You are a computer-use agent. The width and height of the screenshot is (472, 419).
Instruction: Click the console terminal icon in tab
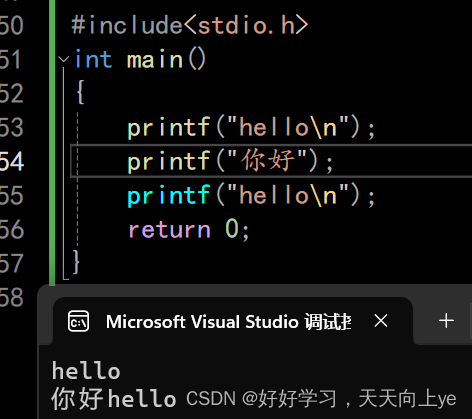point(78,321)
